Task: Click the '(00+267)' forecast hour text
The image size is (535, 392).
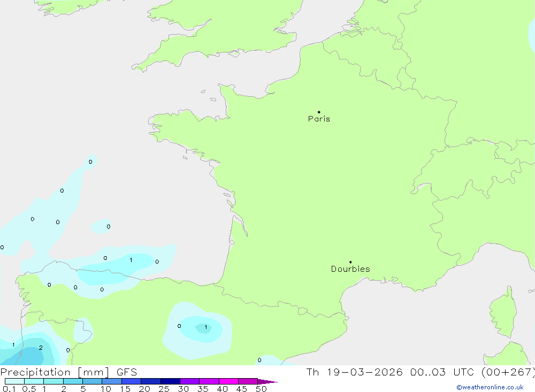Action: pos(508,372)
